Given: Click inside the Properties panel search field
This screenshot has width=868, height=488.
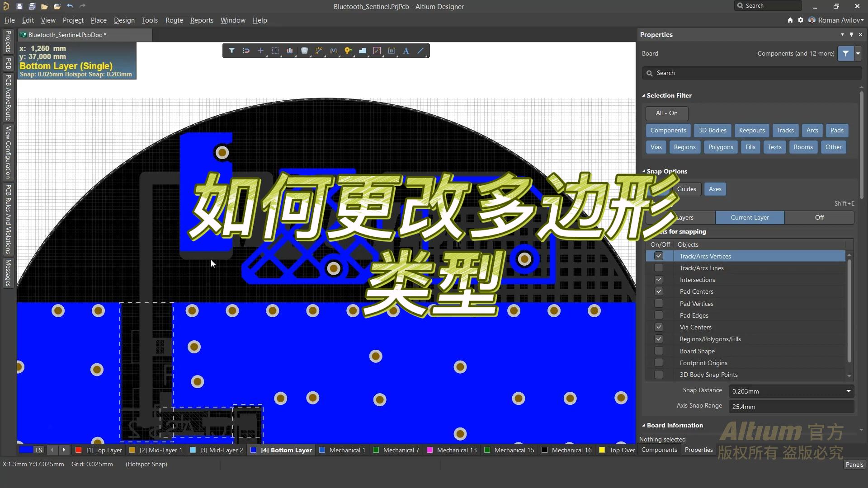Looking at the screenshot, I should pos(750,73).
